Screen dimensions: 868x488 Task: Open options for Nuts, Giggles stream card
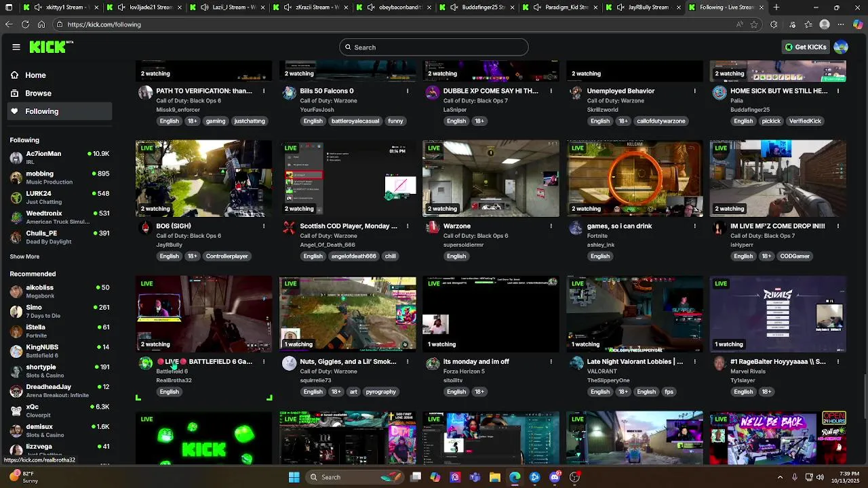pyautogui.click(x=408, y=361)
